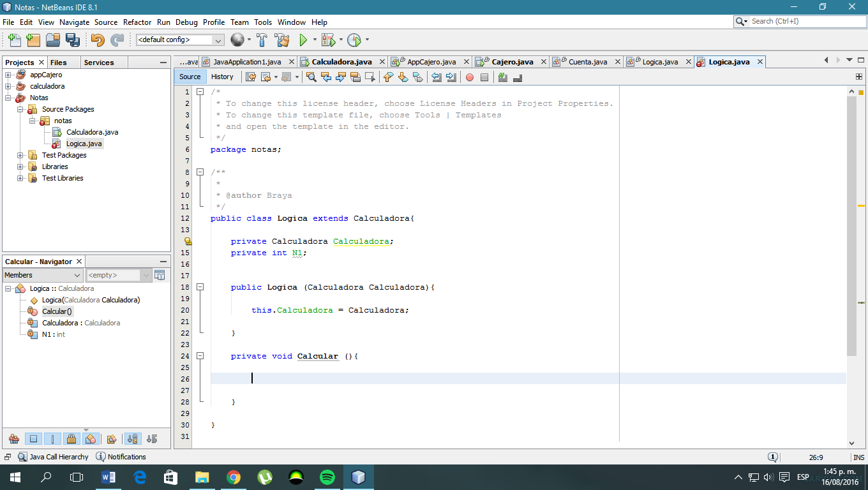Screen dimensions: 868x490
Task: Click Clean and Build Project icon
Action: point(283,40)
